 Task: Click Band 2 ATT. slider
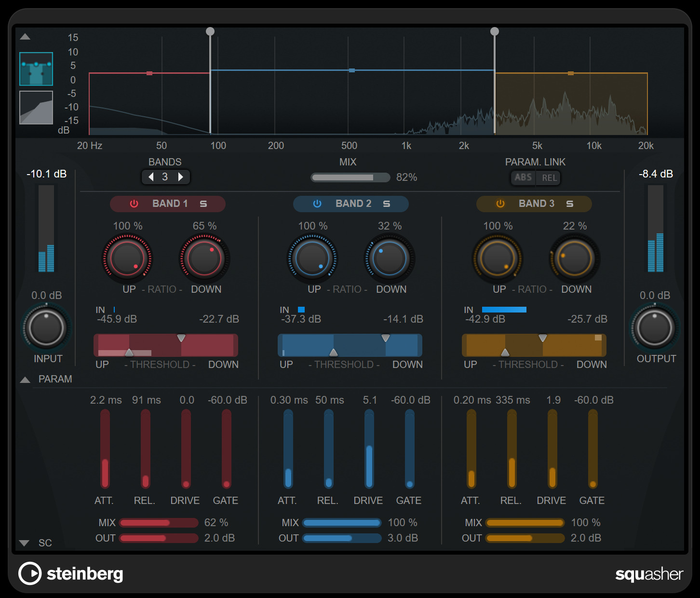click(288, 449)
